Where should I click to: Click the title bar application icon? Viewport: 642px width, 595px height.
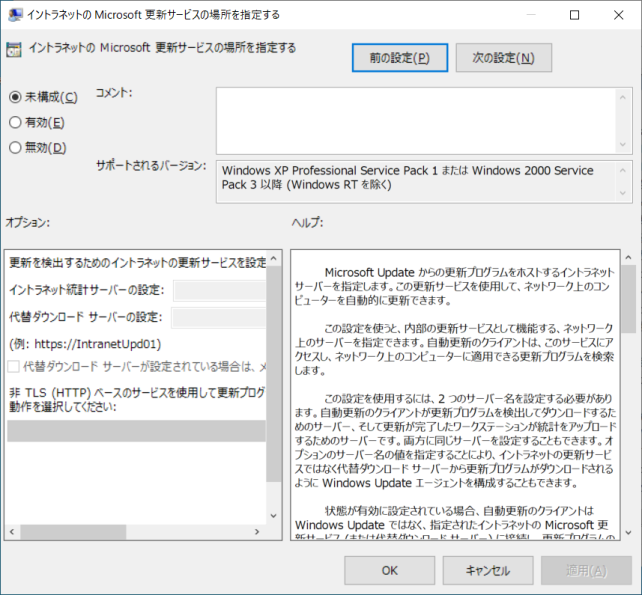pos(15,15)
